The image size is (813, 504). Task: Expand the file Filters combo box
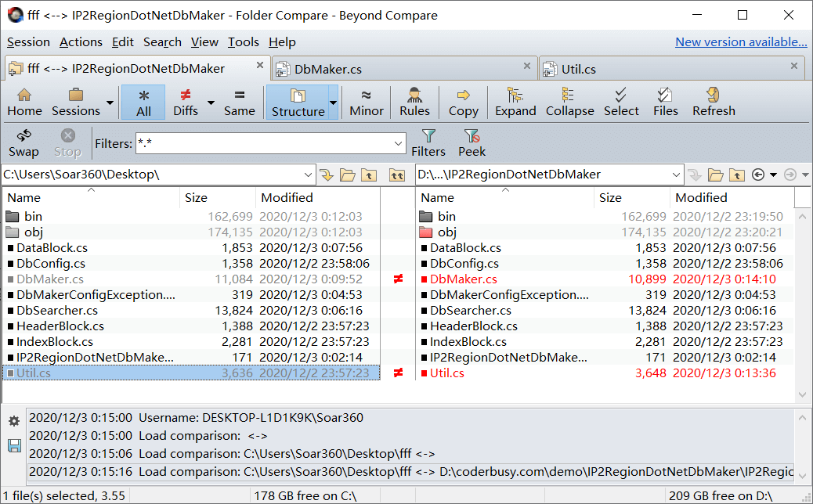tap(398, 143)
